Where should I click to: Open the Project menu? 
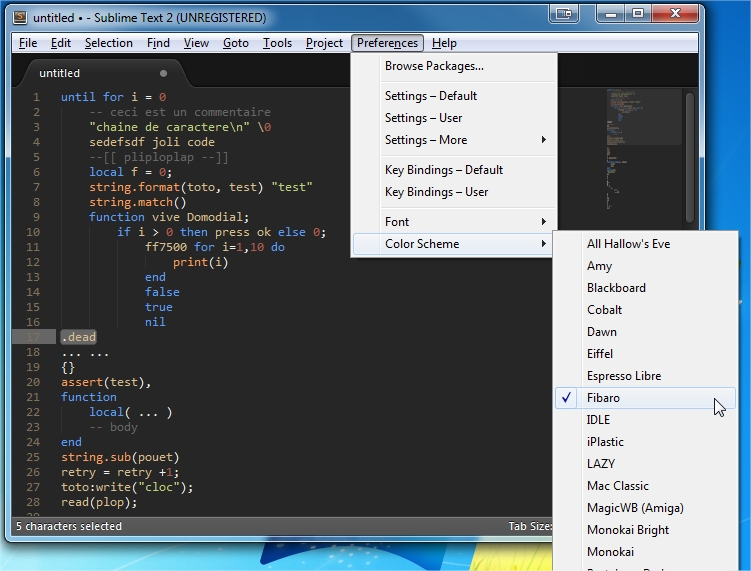click(324, 43)
